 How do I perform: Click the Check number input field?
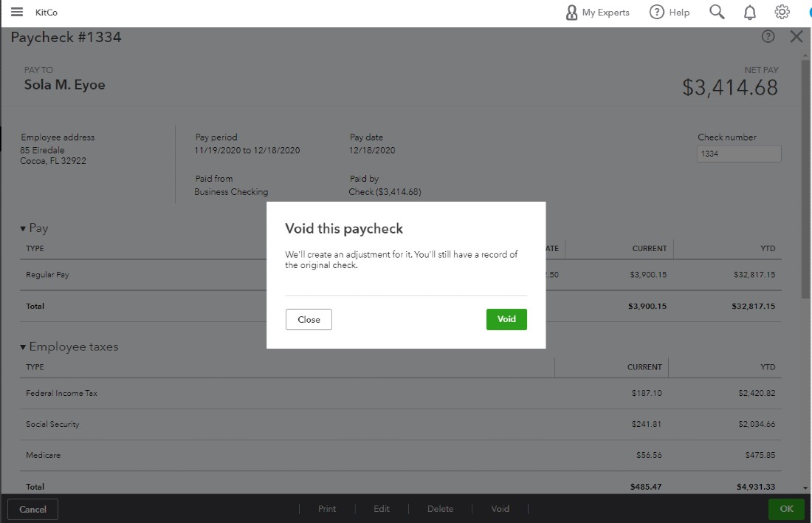click(x=738, y=154)
